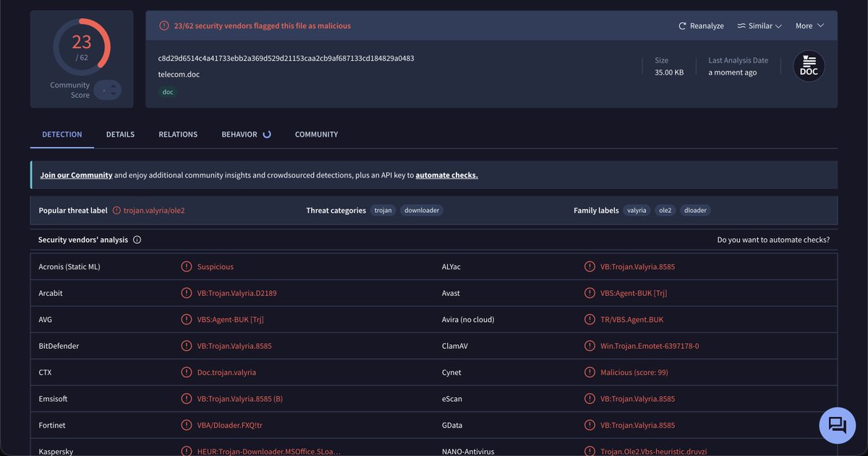Open the COMMUNITY tab
868x456 pixels.
316,135
